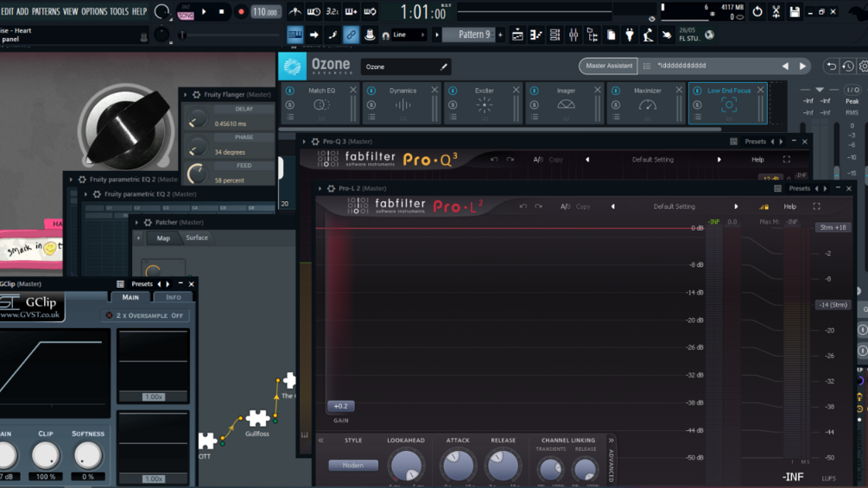Open the Mixer view icon
868x488 pixels.
[573, 35]
